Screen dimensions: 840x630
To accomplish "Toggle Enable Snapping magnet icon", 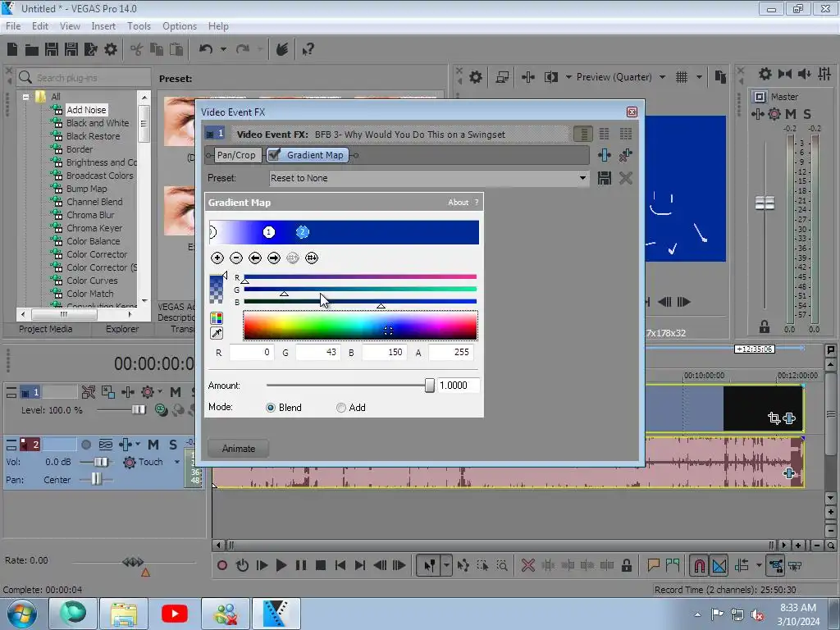I will [699, 565].
